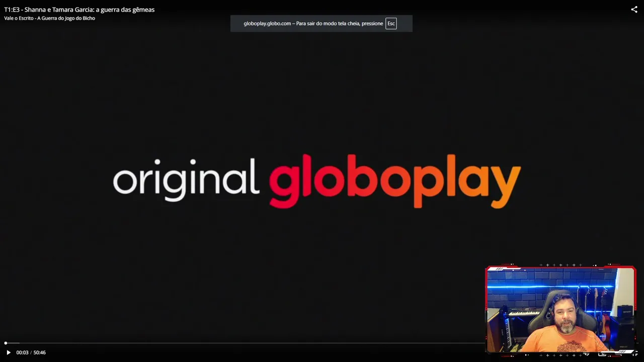
Task: Click the streamer webcam overlay
Action: (560, 310)
